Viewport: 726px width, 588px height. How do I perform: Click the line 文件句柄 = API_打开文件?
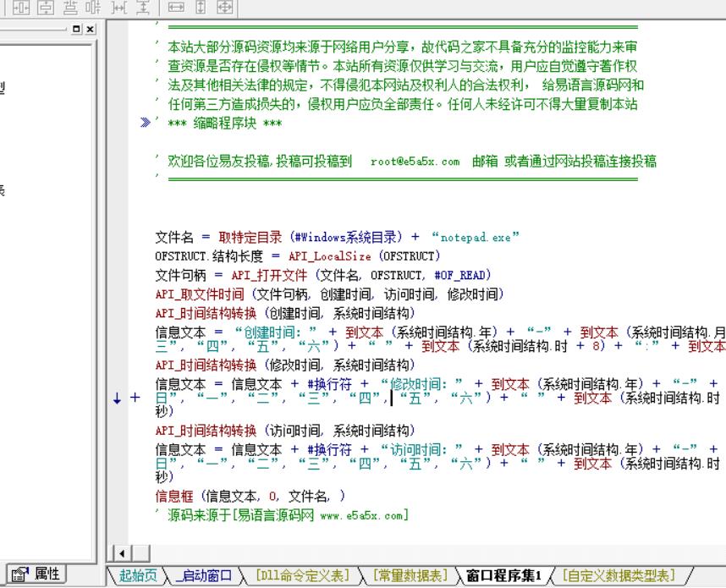(x=322, y=275)
